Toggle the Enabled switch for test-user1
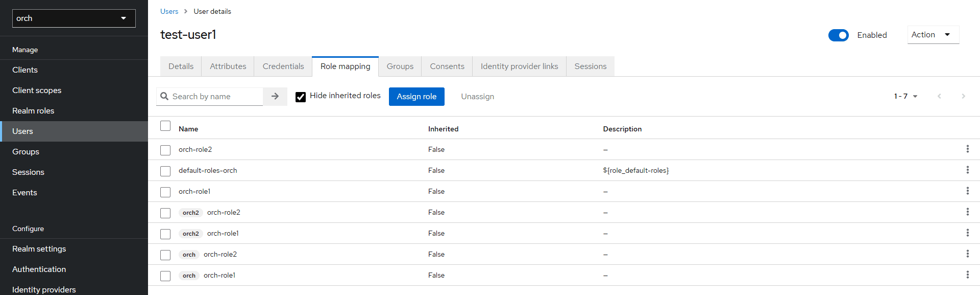The image size is (980, 295). (x=838, y=35)
